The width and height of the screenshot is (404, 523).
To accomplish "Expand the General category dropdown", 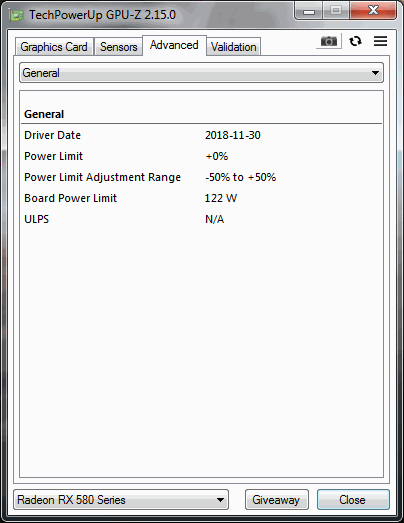I will pos(201,73).
